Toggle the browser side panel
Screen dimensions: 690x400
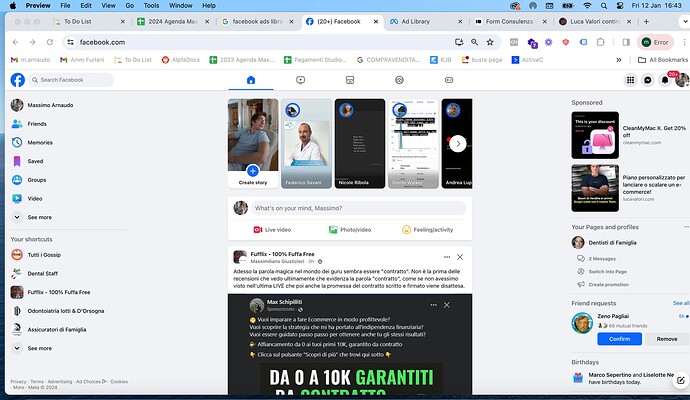pos(626,42)
